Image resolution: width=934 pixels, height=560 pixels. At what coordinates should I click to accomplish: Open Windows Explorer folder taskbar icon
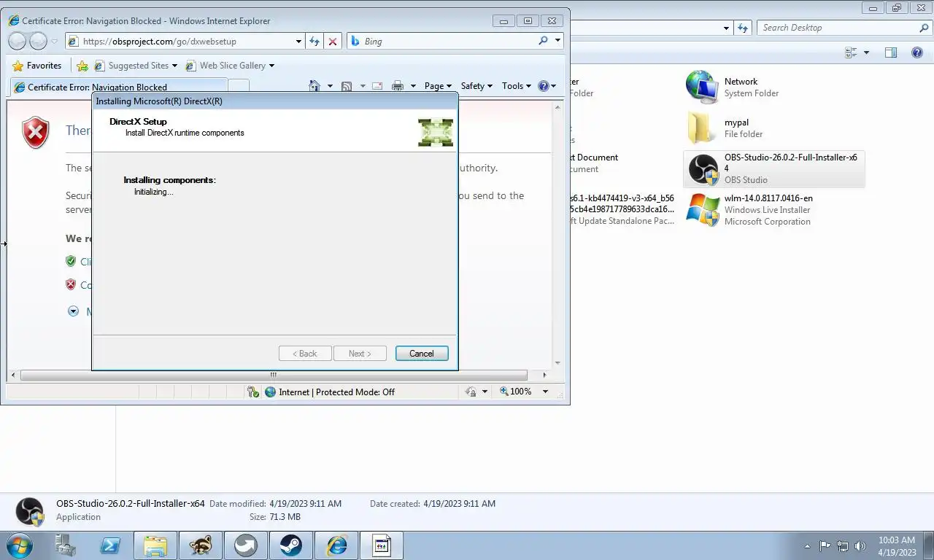155,545
